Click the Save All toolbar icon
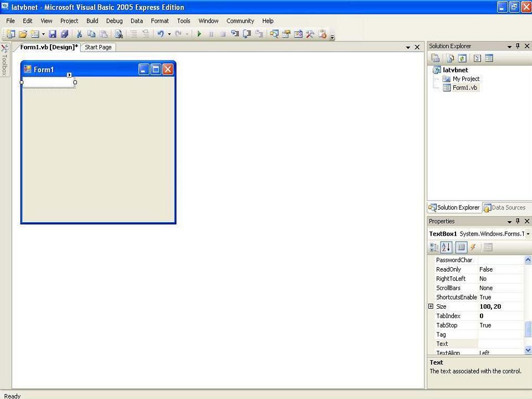532x399 pixels. [64, 34]
